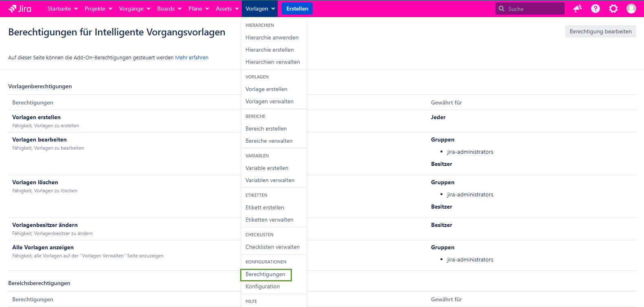Choose Vorlage erstellen menu item

[266, 89]
